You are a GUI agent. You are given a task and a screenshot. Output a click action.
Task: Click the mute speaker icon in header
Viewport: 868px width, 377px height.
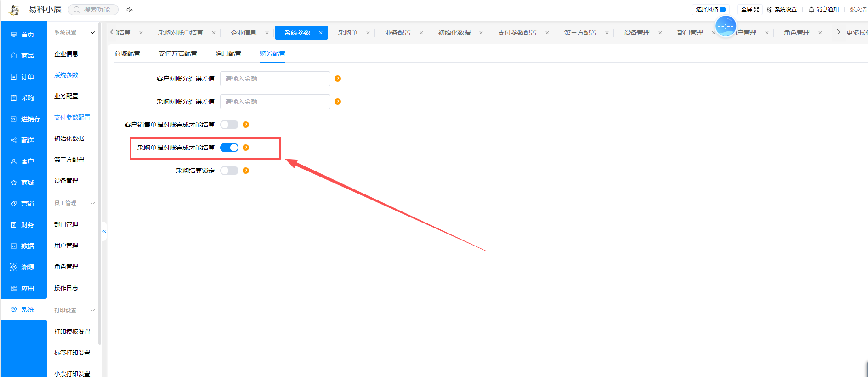click(130, 10)
